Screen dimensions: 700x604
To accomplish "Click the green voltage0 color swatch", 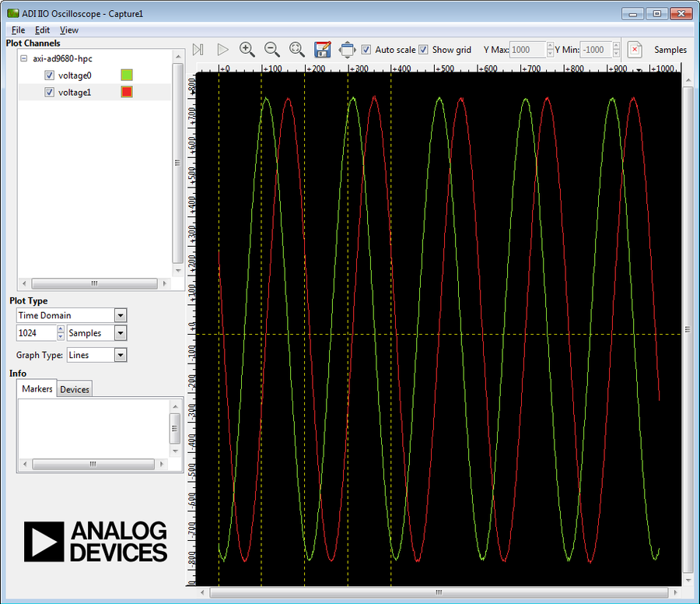I will point(127,75).
